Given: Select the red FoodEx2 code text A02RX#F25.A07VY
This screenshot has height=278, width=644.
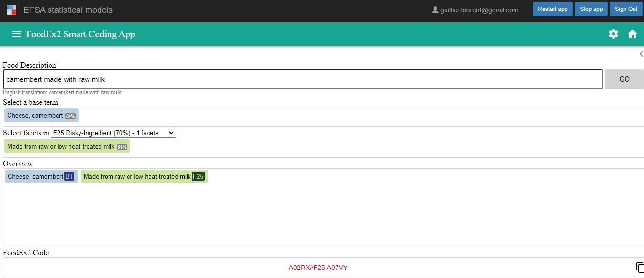Looking at the screenshot, I should pyautogui.click(x=318, y=268).
